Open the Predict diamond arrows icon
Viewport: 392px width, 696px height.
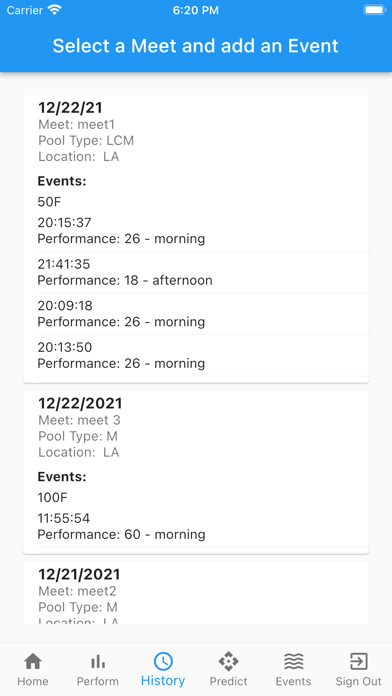click(x=228, y=661)
